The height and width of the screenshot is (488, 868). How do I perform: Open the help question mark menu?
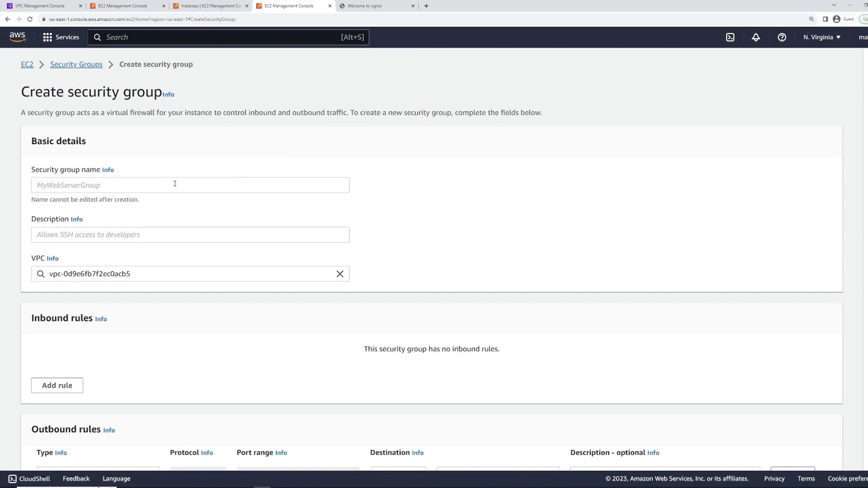pos(782,37)
